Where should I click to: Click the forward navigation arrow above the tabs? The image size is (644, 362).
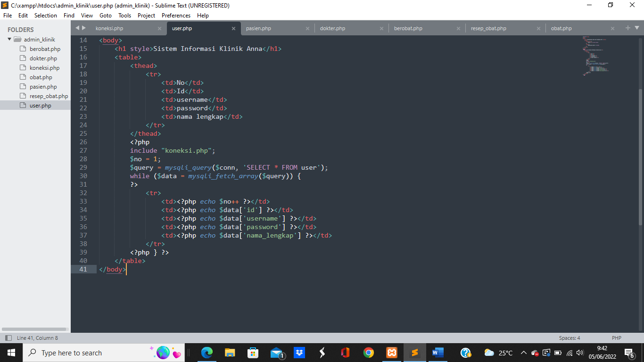pyautogui.click(x=83, y=28)
